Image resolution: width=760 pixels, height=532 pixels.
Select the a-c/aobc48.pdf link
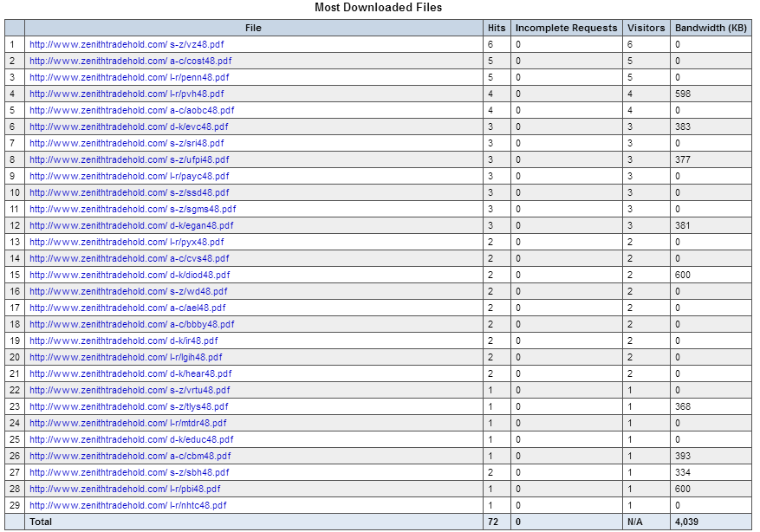coord(132,110)
